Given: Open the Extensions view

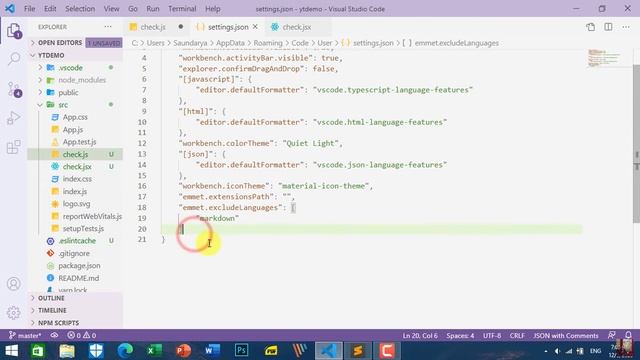Looking at the screenshot, I should (14, 147).
